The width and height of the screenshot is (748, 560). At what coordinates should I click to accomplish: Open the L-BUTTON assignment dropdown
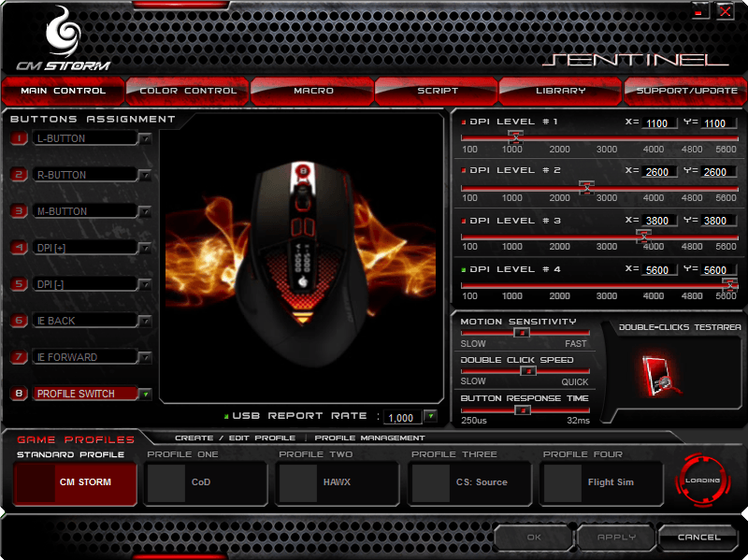tap(145, 138)
